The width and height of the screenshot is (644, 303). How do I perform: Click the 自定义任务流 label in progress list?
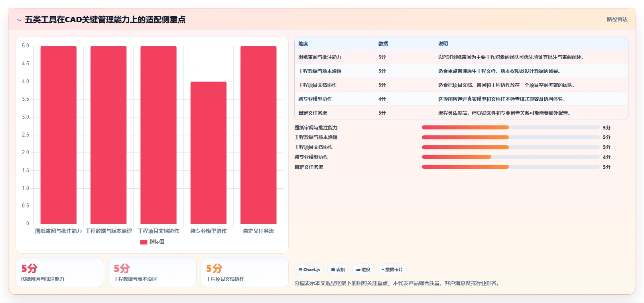click(309, 167)
